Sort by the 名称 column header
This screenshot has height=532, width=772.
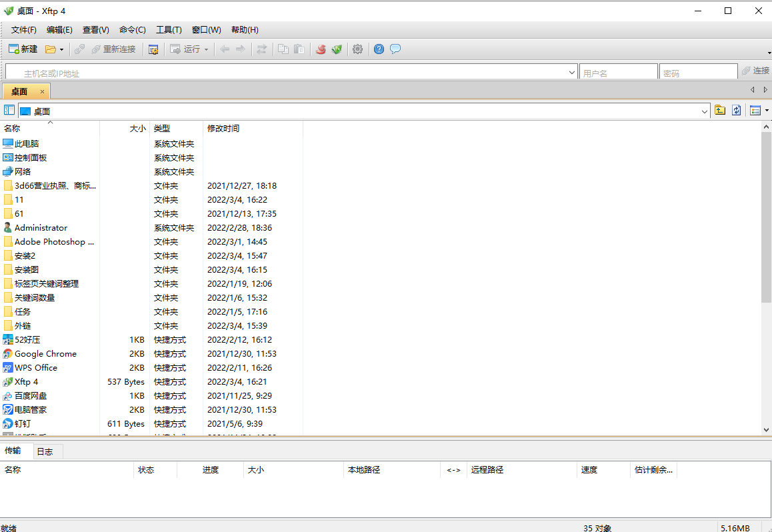pos(50,129)
